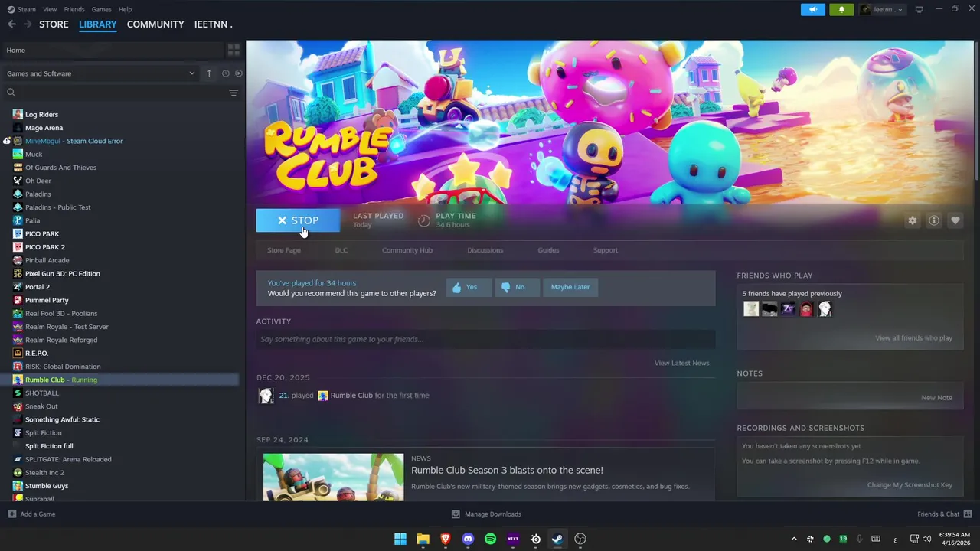The image size is (980, 551).
Task: Open user 21. profile in activity
Action: click(283, 396)
